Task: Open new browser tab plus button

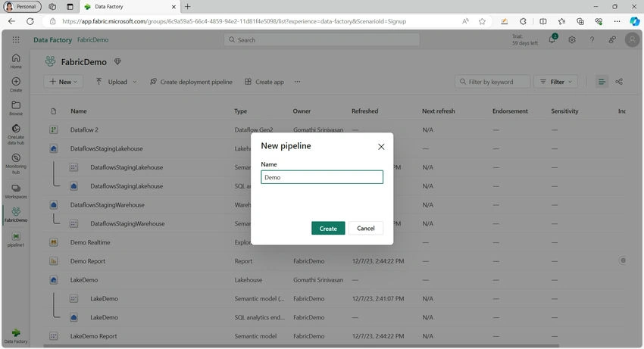Action: point(188,7)
